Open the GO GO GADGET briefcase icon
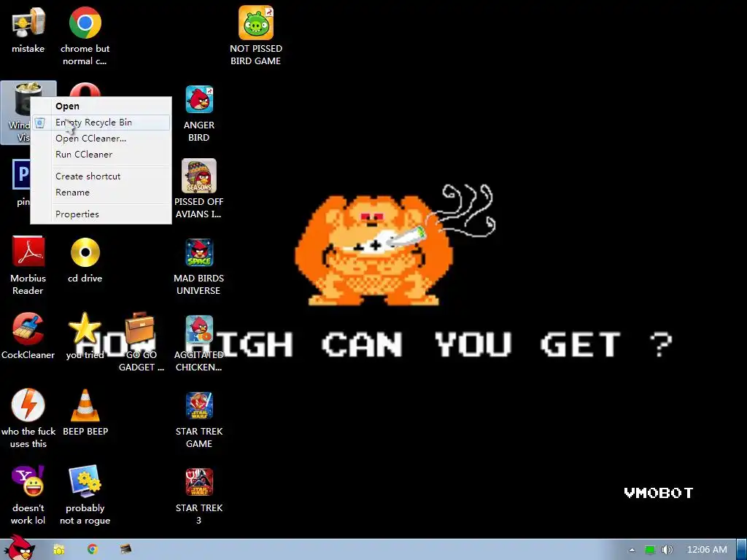Viewport: 747px width, 560px height. coord(140,327)
